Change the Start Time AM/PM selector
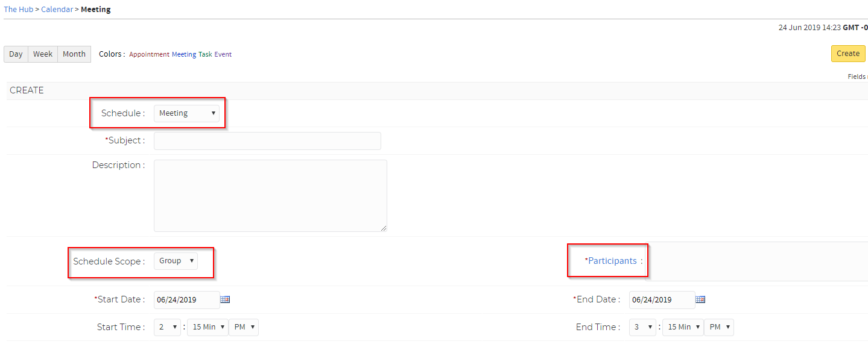868x347 pixels. tap(244, 327)
